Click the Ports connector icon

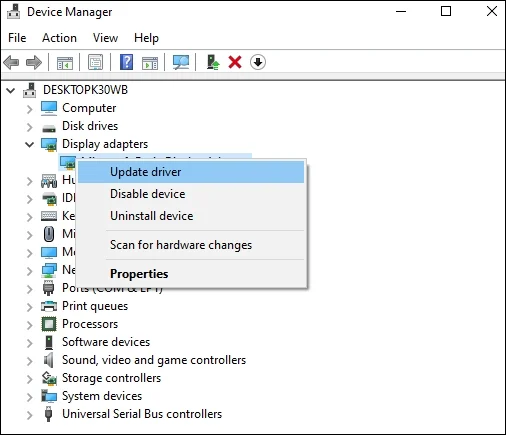tap(49, 288)
